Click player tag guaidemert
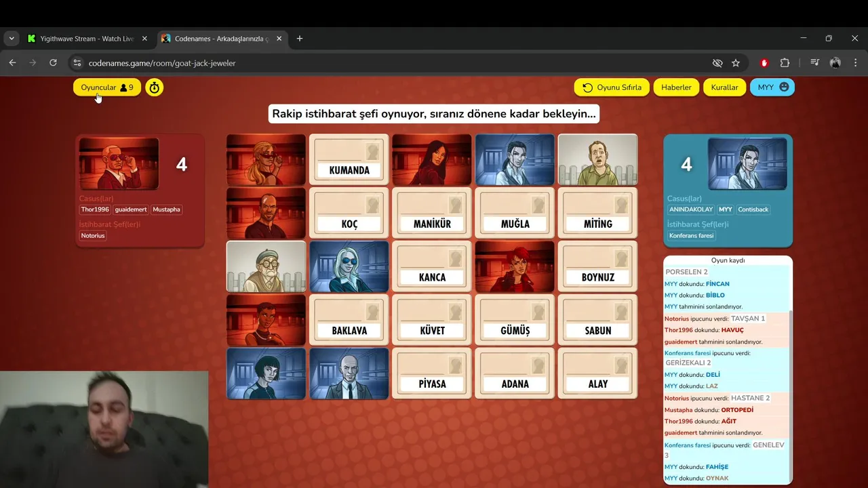This screenshot has width=868, height=488. [x=131, y=209]
